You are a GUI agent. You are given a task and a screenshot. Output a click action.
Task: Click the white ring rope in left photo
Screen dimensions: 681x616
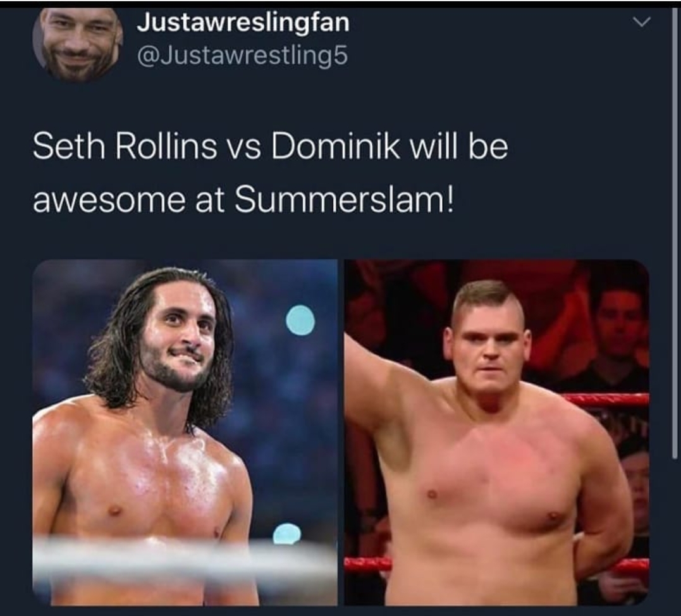[185, 558]
